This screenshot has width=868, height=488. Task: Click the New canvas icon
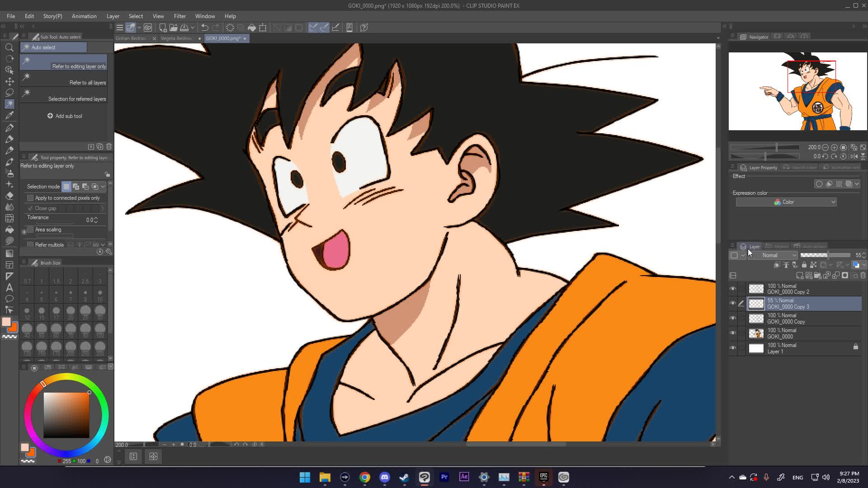(x=163, y=28)
